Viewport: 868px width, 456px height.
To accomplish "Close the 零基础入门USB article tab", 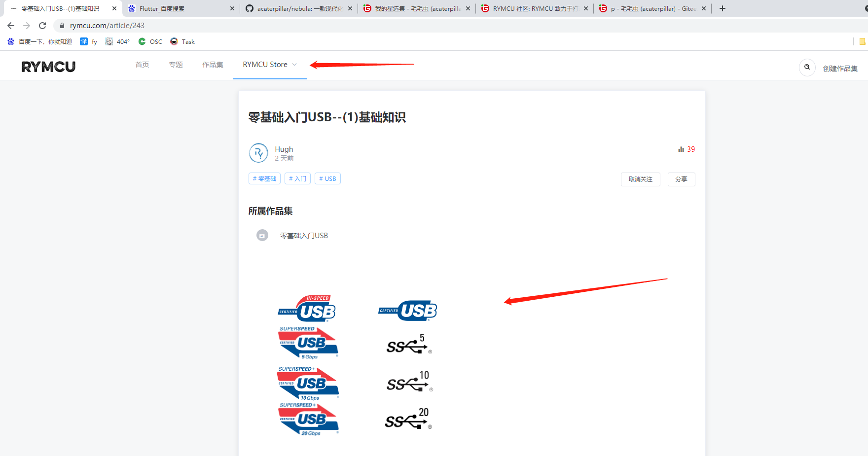I will [x=114, y=8].
